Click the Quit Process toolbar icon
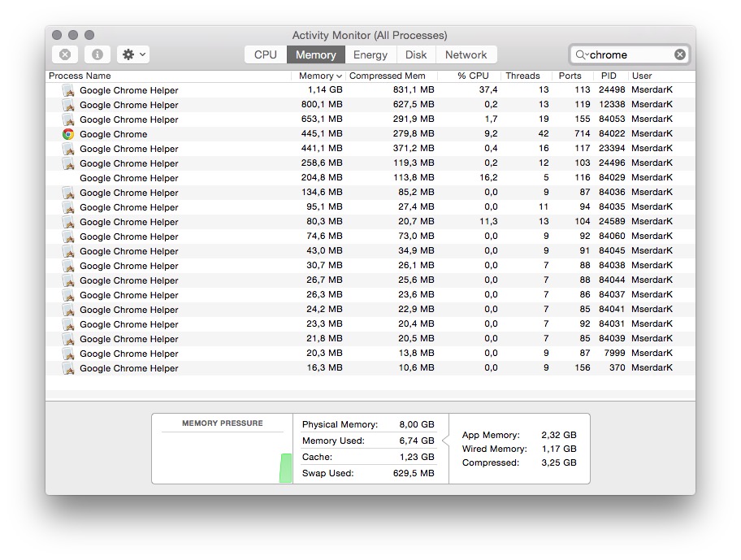The width and height of the screenshot is (741, 560). [65, 54]
